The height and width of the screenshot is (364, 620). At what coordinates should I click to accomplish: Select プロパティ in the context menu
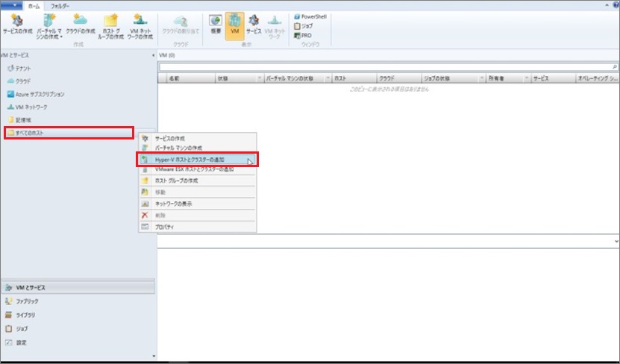pyautogui.click(x=164, y=226)
